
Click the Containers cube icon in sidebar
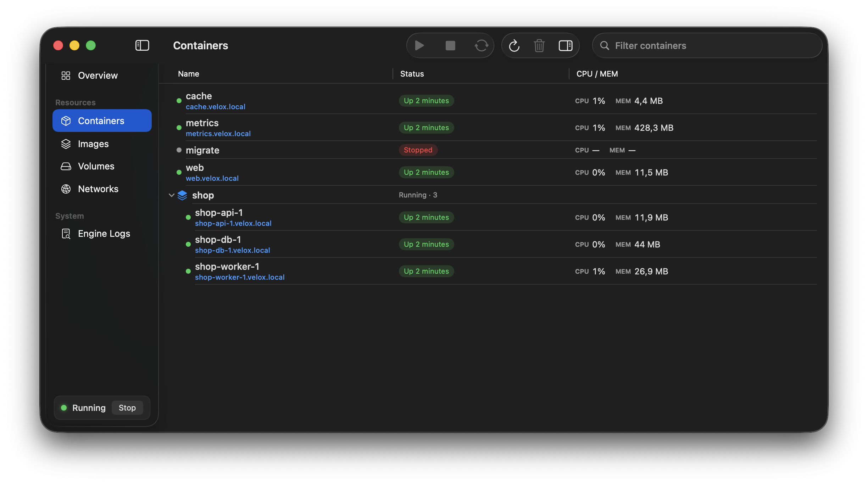tap(66, 121)
